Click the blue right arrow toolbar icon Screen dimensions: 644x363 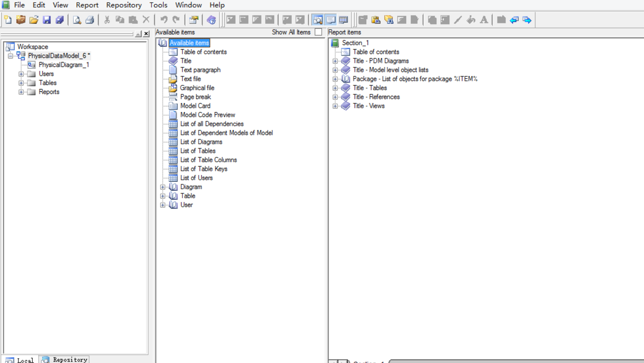(x=527, y=20)
